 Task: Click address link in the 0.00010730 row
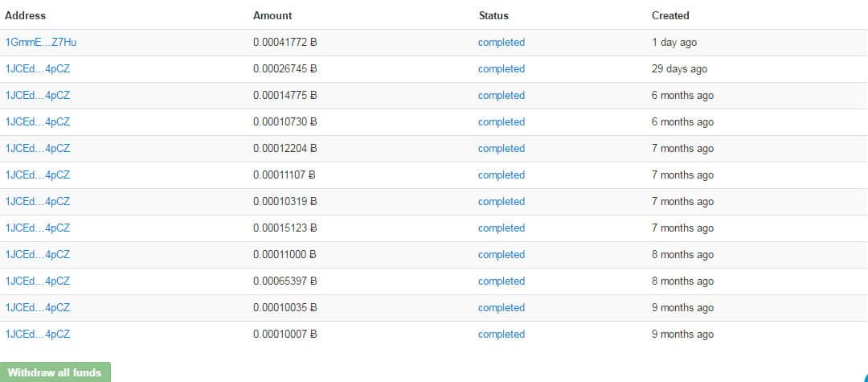(38, 121)
